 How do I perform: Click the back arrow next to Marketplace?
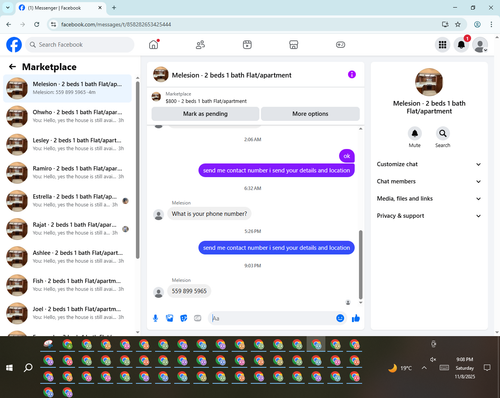[x=12, y=67]
